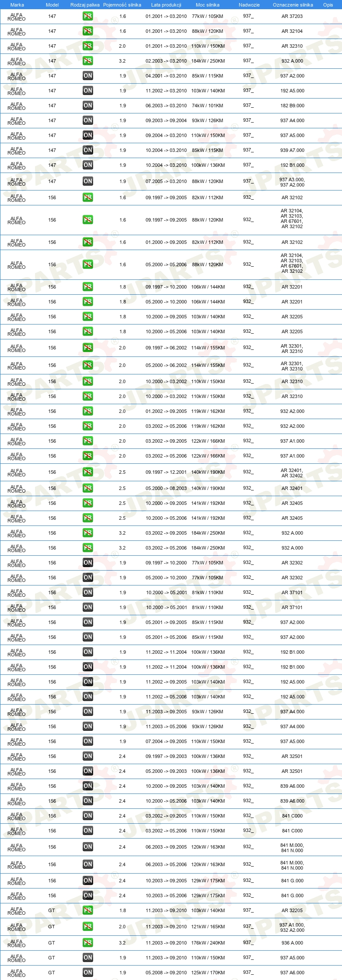Select engine code AR 37203
The height and width of the screenshot is (980, 342).
(292, 16)
